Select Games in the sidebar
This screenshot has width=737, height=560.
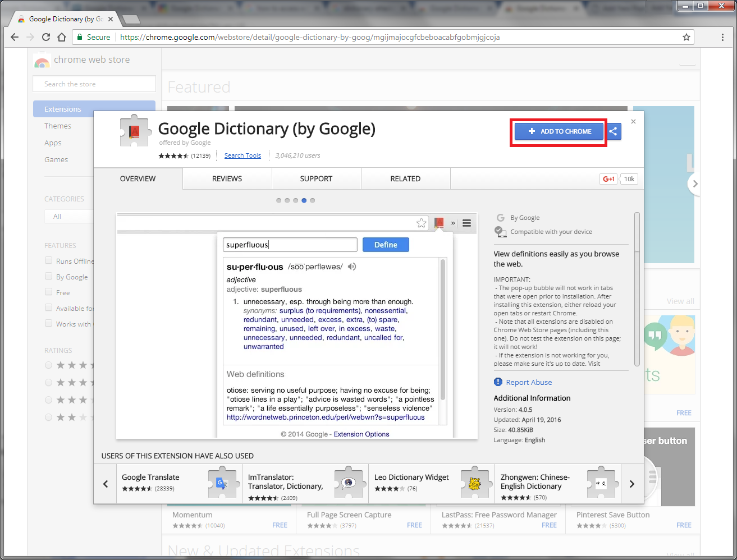[56, 160]
